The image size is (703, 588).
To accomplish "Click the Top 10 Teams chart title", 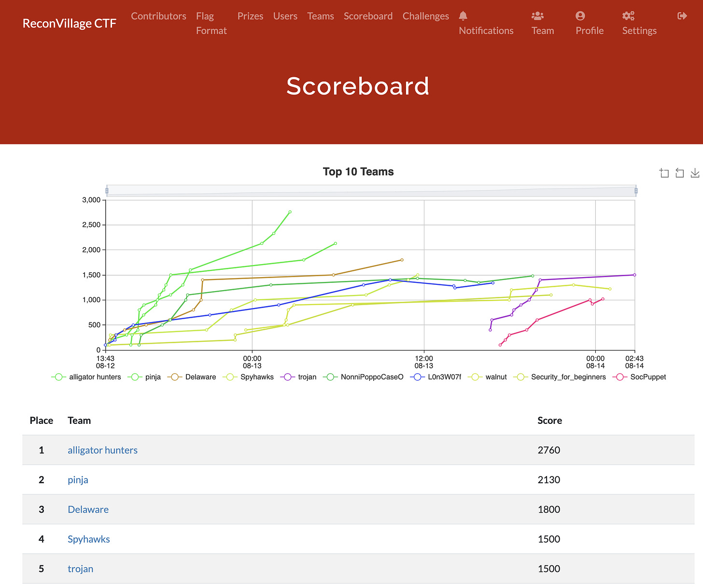I will (358, 172).
